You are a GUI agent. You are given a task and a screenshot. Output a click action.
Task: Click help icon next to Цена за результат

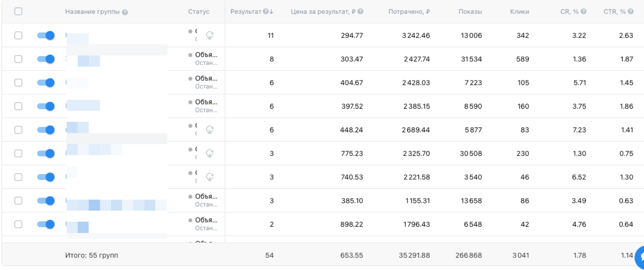360,12
